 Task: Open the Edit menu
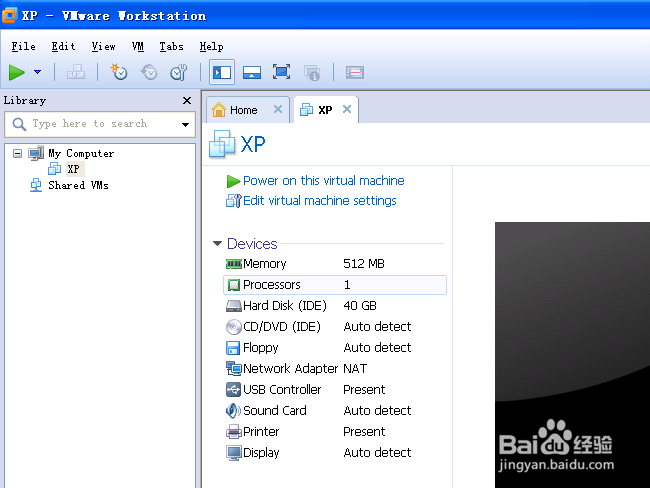click(x=63, y=46)
